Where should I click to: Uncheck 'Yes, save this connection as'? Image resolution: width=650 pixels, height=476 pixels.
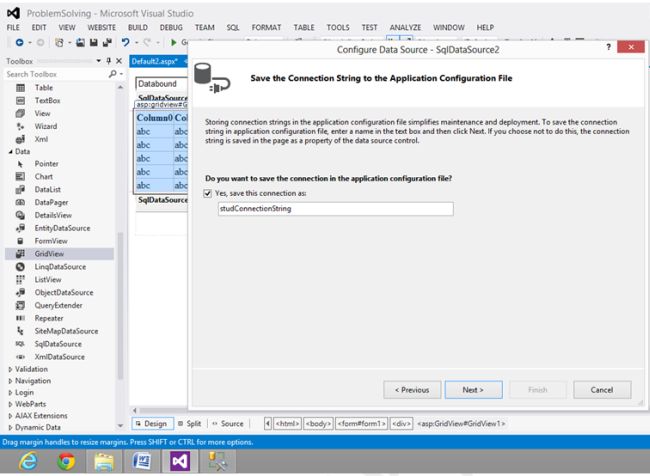[x=208, y=193]
